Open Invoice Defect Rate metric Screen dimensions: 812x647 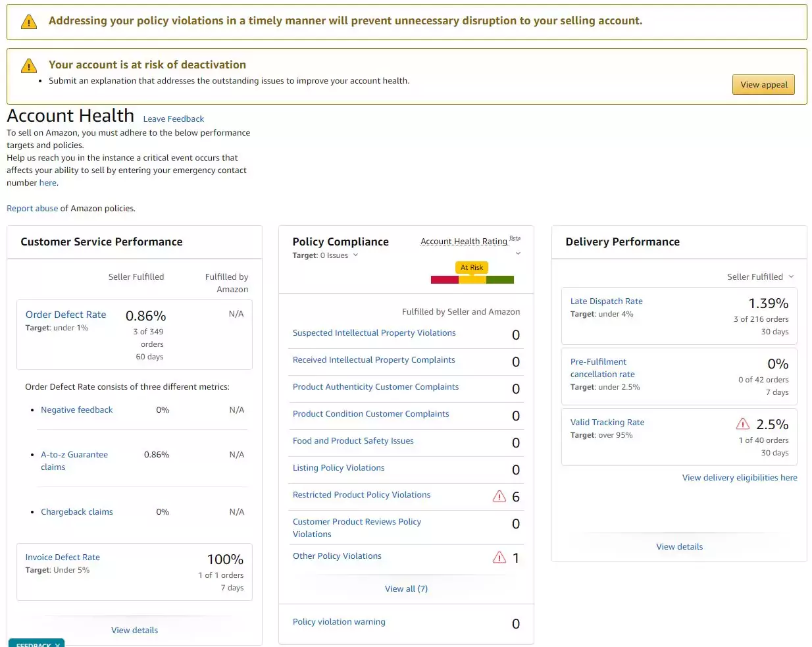[x=63, y=557]
